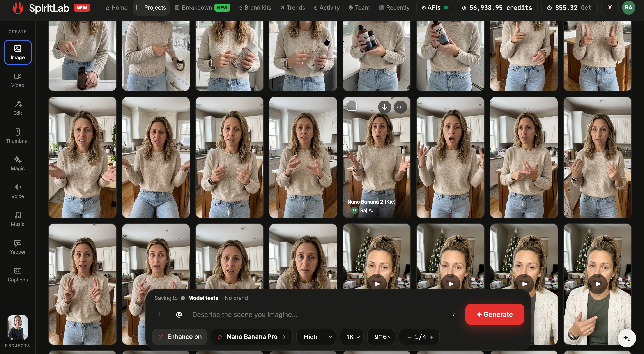
Task: Click the red Generate button
Action: [495, 314]
